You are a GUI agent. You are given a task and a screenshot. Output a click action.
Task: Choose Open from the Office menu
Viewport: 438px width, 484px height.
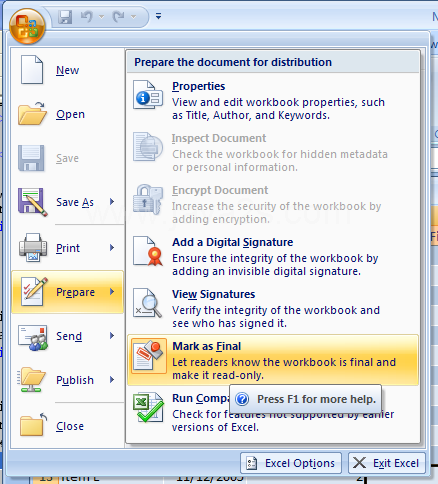[x=70, y=114]
